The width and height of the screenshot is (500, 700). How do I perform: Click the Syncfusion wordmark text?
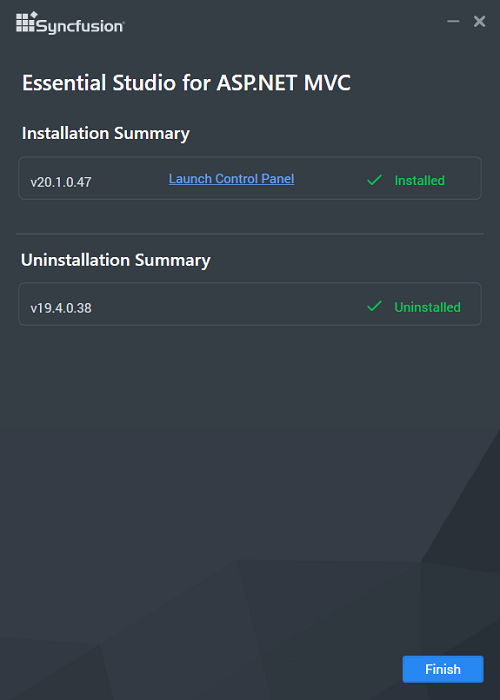click(80, 26)
